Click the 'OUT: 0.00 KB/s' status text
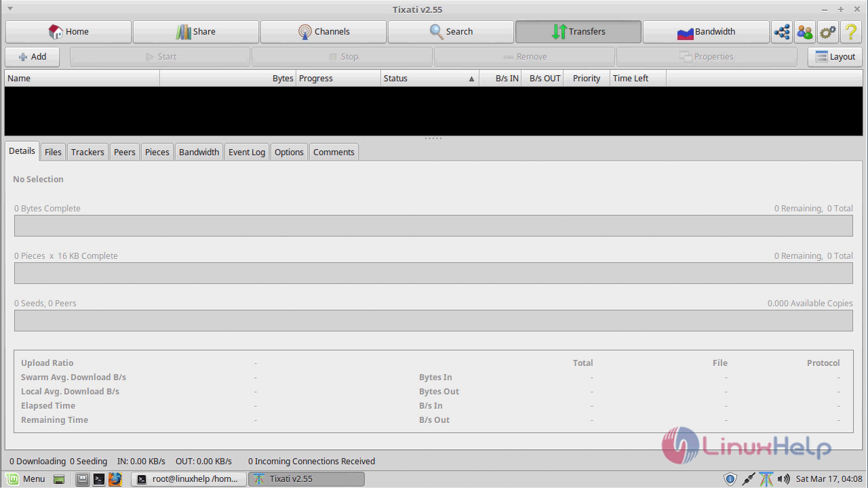The image size is (868, 488). (203, 462)
